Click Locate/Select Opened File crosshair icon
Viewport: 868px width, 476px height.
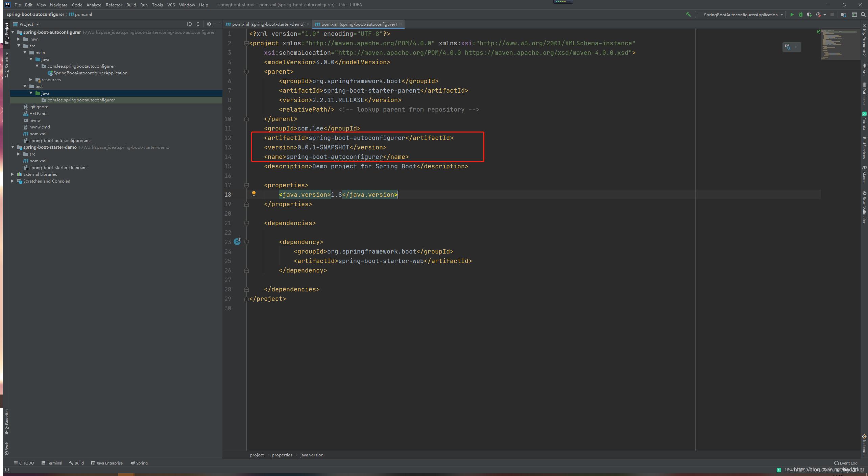189,24
